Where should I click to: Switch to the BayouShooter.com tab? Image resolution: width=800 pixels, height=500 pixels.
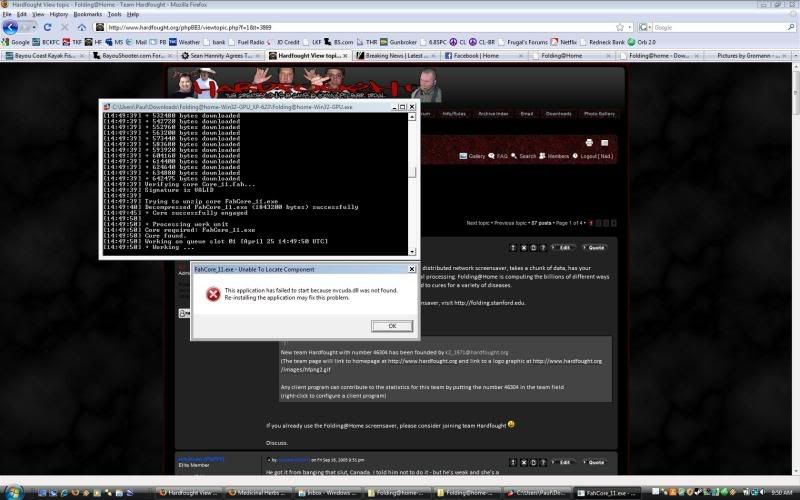point(132,55)
